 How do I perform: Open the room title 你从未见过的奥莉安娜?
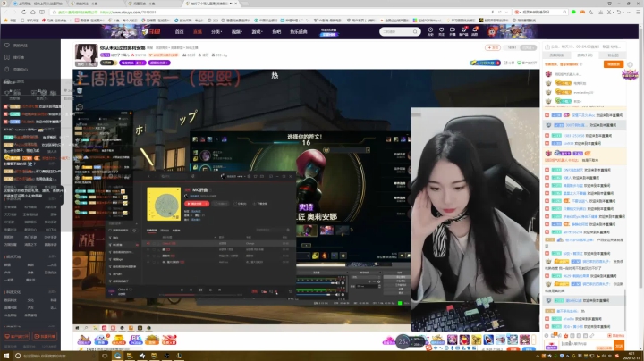tap(123, 47)
